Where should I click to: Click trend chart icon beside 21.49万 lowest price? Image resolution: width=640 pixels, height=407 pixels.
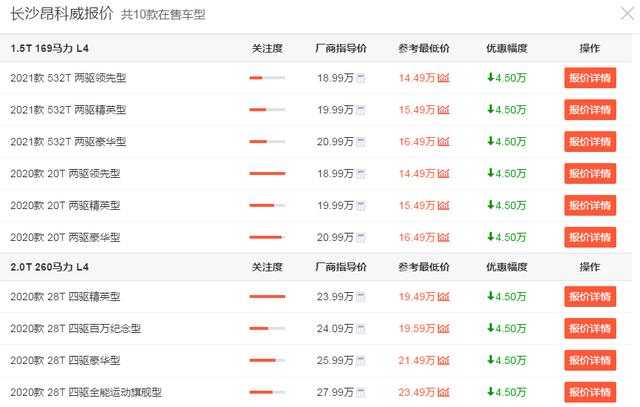pos(443,361)
